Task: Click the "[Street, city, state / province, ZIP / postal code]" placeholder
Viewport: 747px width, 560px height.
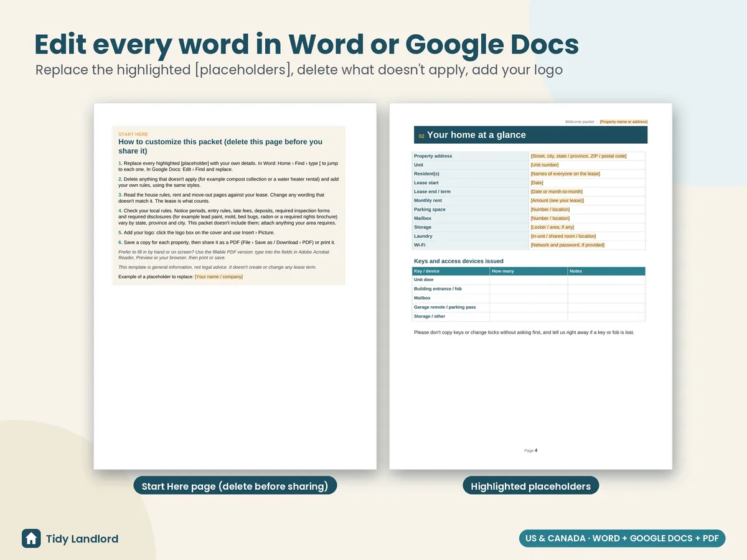Action: click(578, 156)
